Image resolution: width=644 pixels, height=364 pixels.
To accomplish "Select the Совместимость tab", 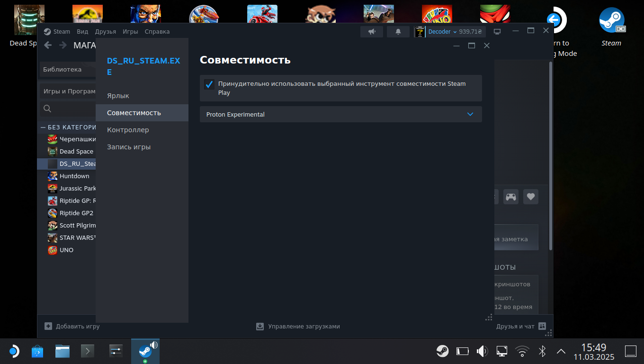I will pos(142,113).
